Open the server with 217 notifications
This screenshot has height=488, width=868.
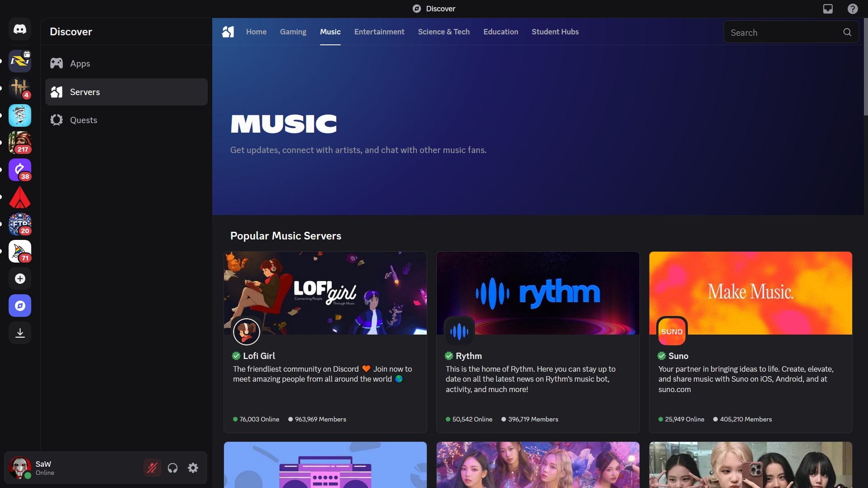click(20, 143)
